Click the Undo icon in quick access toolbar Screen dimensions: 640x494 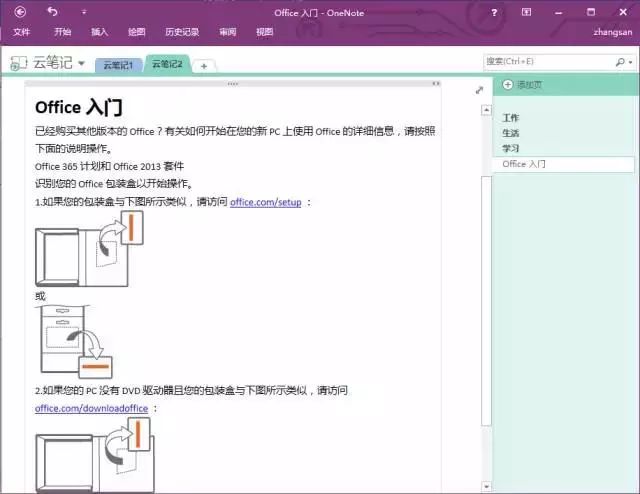pos(52,12)
